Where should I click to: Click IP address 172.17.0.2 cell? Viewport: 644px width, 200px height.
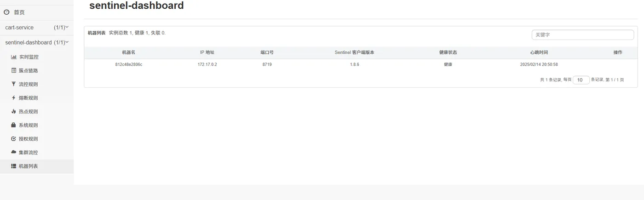pyautogui.click(x=207, y=64)
